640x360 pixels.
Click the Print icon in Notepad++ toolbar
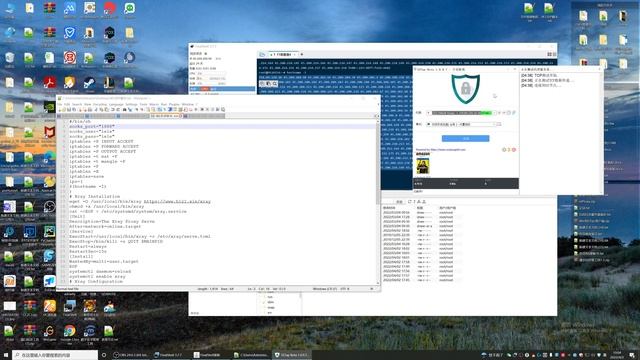tap(90, 109)
